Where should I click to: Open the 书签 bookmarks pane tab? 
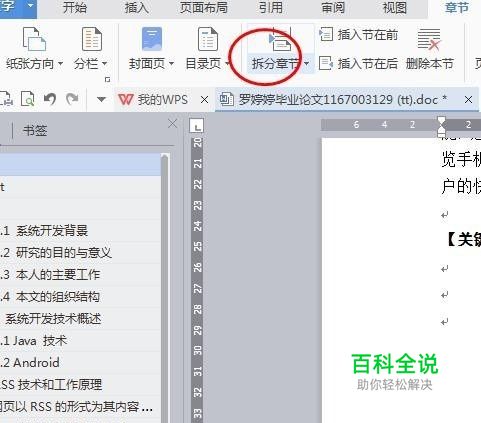click(35, 130)
